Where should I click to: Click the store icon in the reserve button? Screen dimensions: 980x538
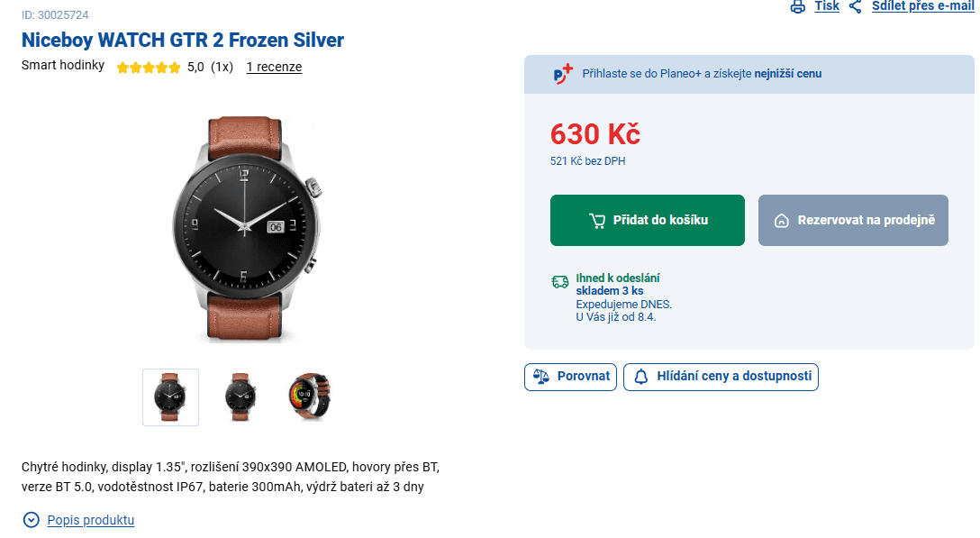click(781, 221)
